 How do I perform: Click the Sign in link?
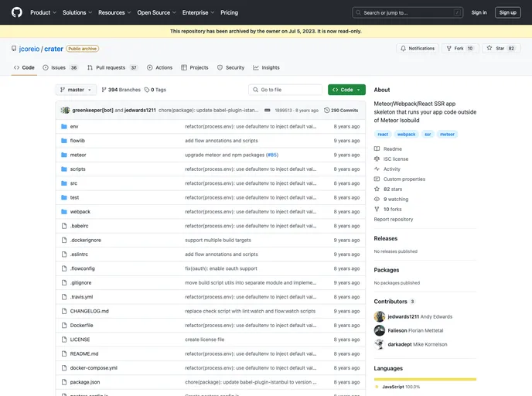[x=479, y=12]
